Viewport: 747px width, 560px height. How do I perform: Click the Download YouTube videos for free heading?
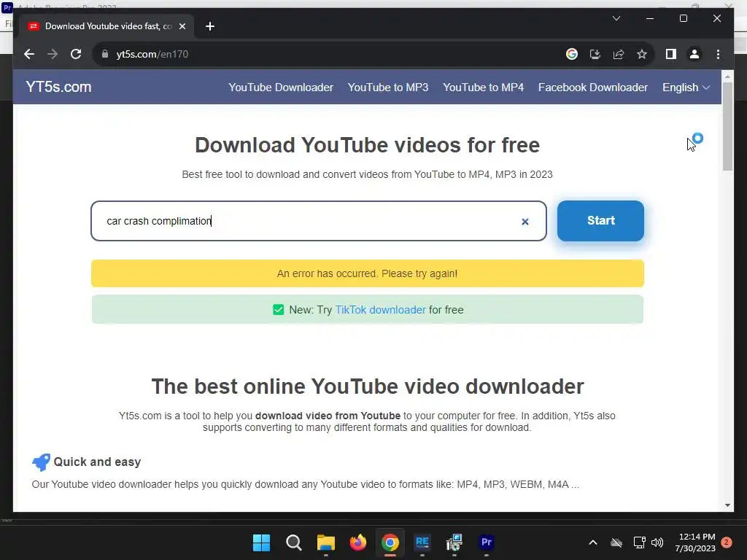(368, 145)
